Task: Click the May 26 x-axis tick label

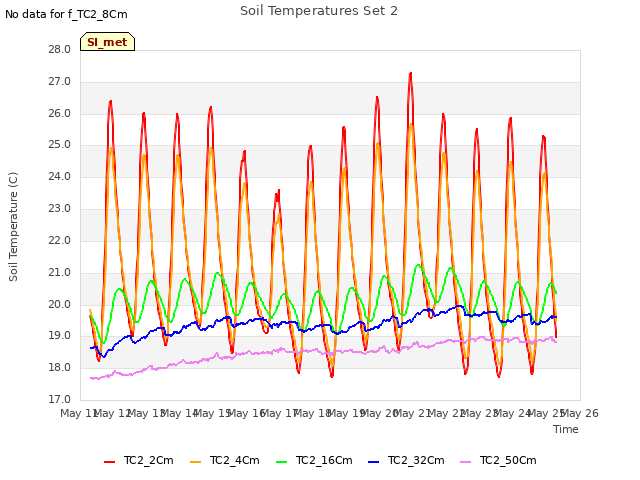Action: coord(580,413)
